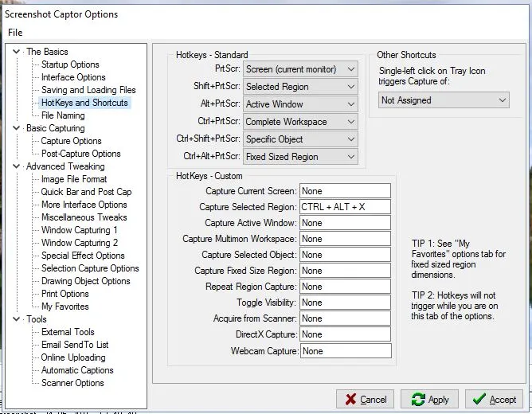Screen dimensions: 532x414
Task: Select More Interface Options tree item
Action: click(x=84, y=205)
